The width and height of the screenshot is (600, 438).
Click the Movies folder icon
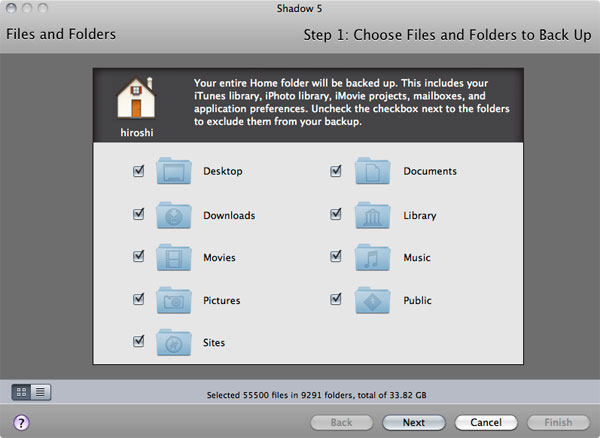click(174, 257)
